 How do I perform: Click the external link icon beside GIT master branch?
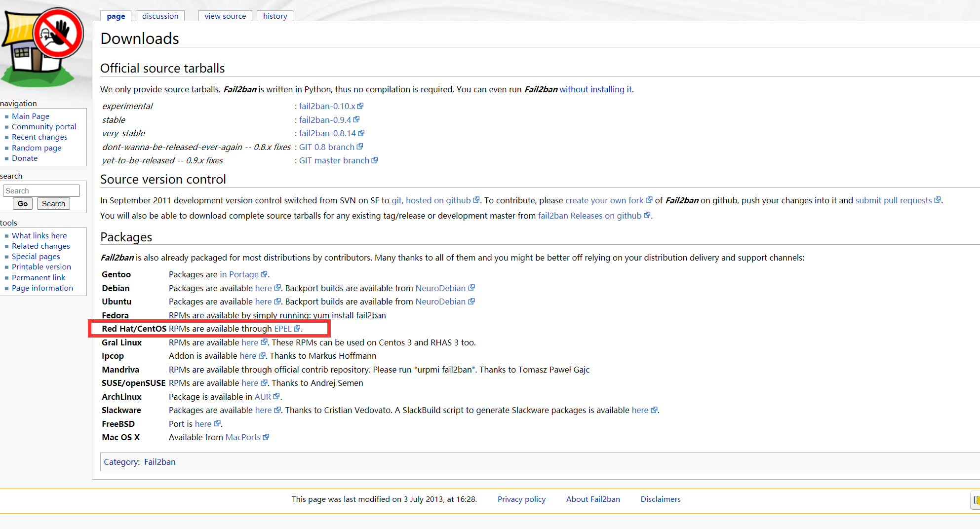375,160
